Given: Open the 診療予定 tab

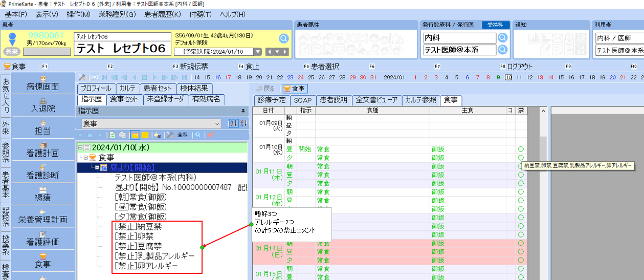Looking at the screenshot, I should (272, 100).
